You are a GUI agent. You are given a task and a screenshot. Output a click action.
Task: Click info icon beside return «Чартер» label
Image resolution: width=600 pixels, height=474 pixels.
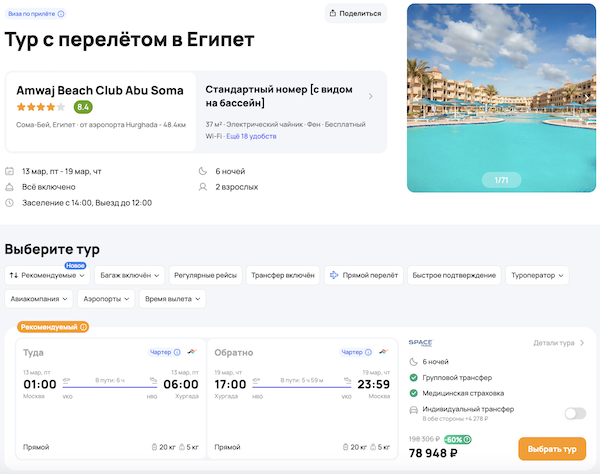(368, 352)
